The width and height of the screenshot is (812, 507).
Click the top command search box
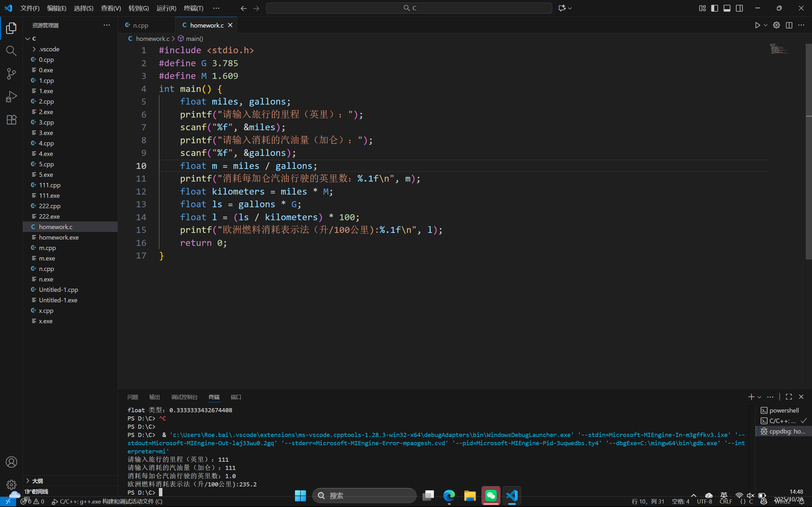pos(409,8)
